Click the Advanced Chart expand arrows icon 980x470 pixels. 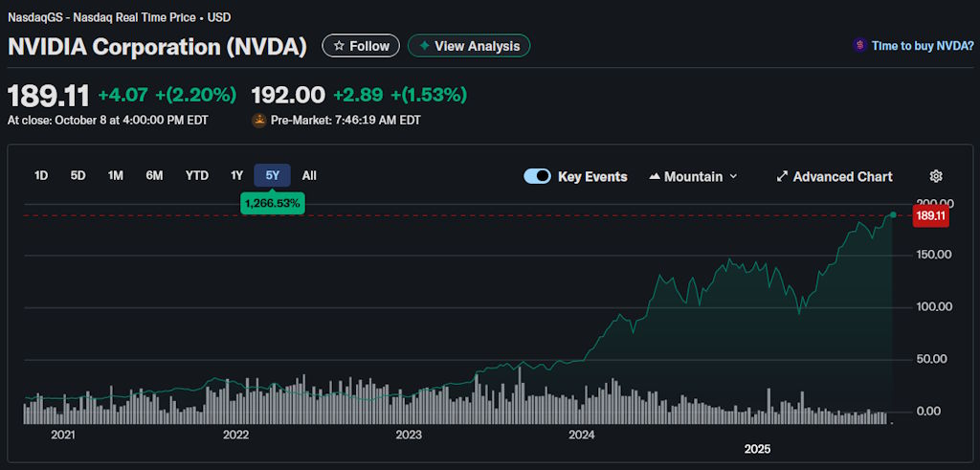[782, 176]
